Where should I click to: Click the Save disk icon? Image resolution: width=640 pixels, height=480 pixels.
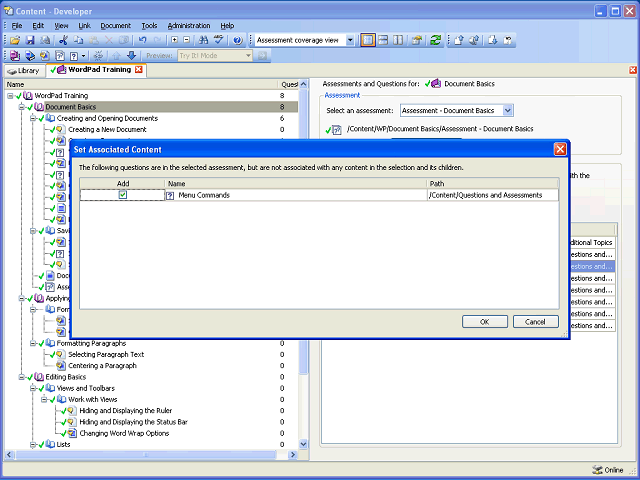[30, 40]
